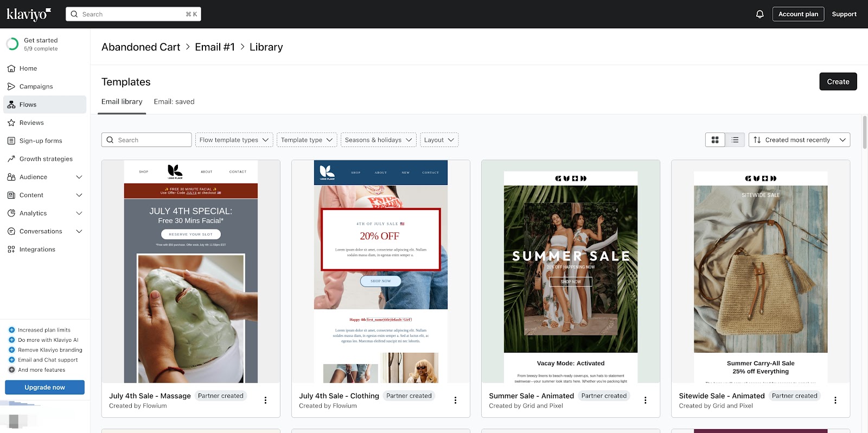This screenshot has width=868, height=433.
Task: Click the Integrations grid icon
Action: click(11, 250)
